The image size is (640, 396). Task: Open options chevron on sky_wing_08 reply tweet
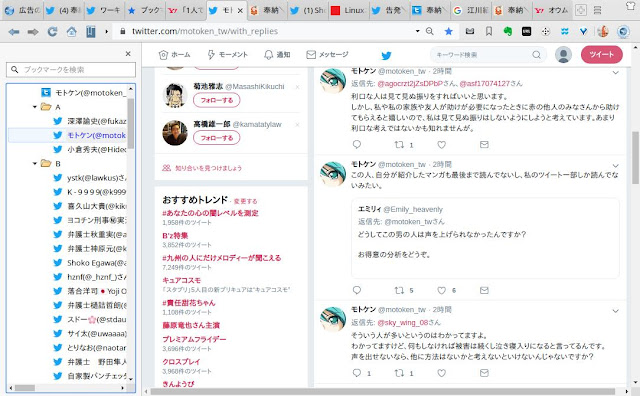pos(616,311)
